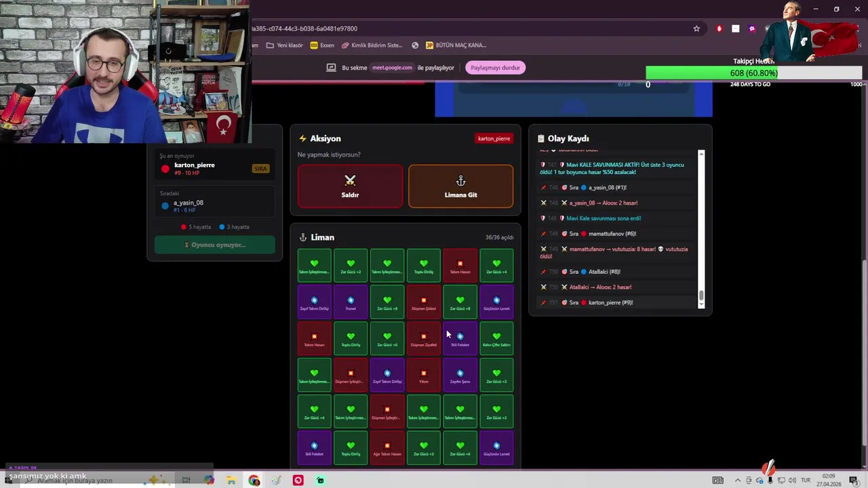Click the browser address bar URL
The height and width of the screenshot is (488, 868).
click(304, 28)
